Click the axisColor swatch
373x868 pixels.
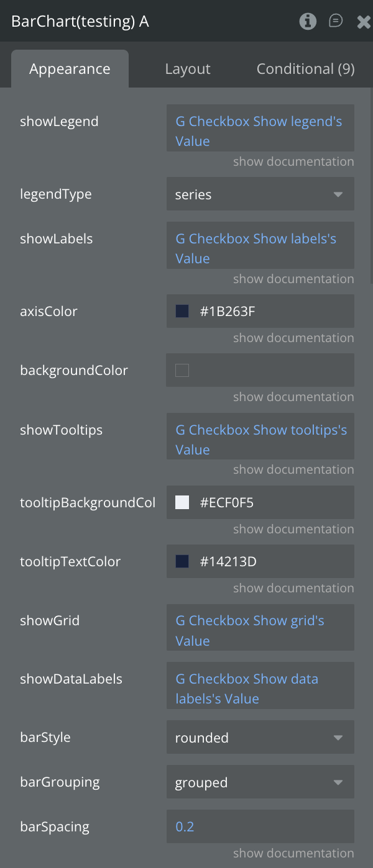(x=182, y=311)
